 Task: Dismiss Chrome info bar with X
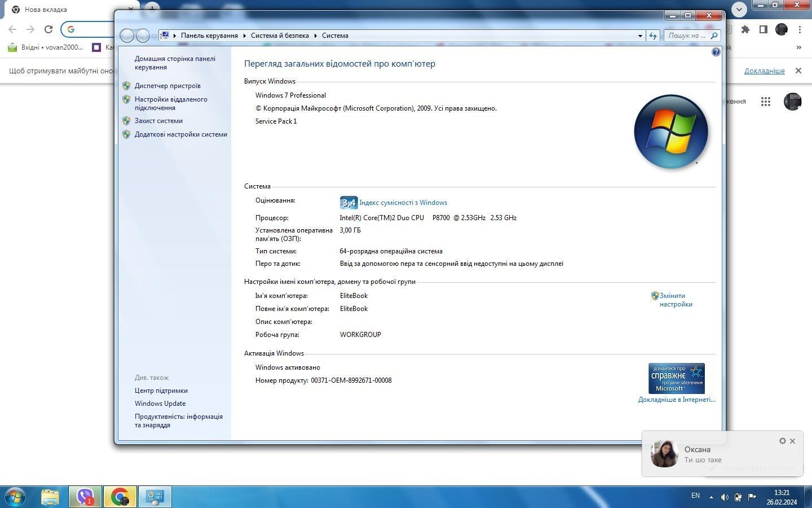(798, 71)
